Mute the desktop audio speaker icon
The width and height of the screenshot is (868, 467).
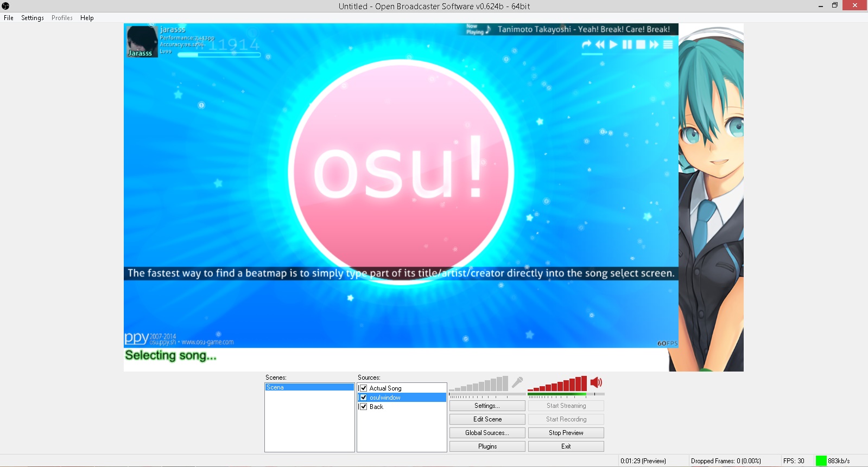[596, 382]
